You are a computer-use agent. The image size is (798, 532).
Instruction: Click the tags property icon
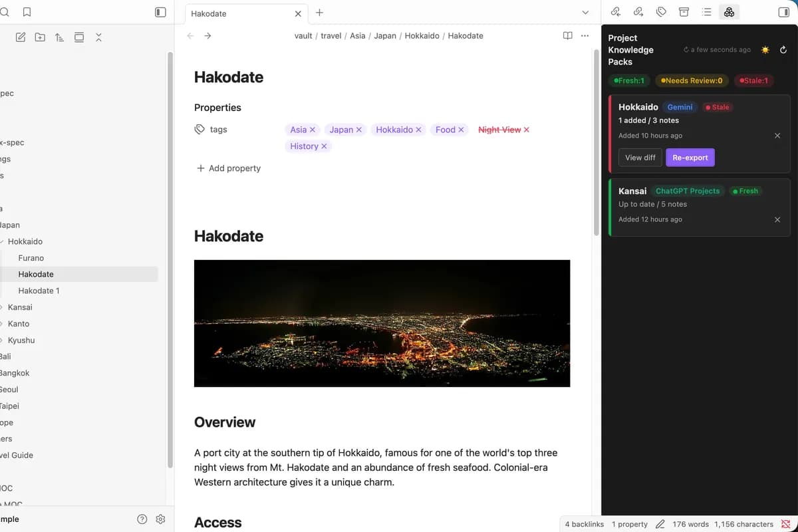(199, 130)
